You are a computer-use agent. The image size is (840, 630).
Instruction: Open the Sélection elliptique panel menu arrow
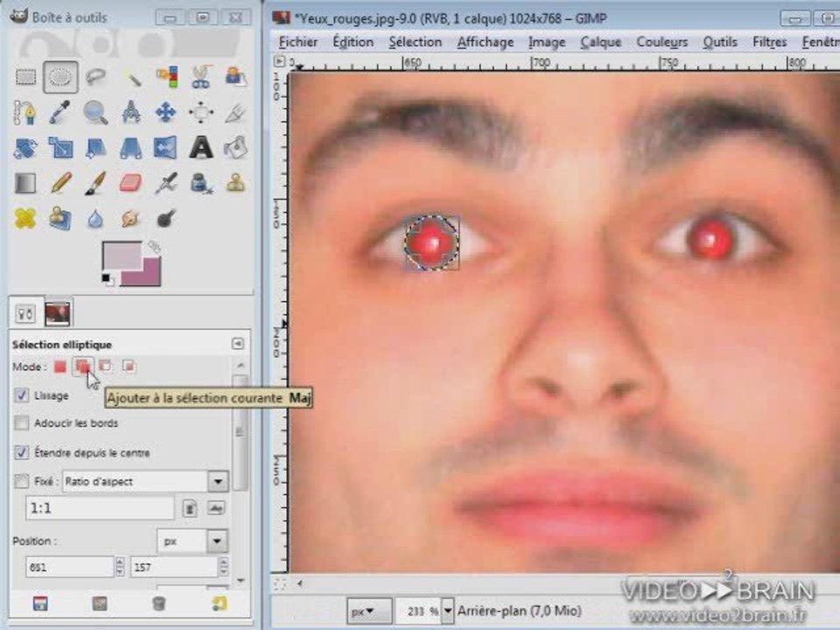point(238,343)
